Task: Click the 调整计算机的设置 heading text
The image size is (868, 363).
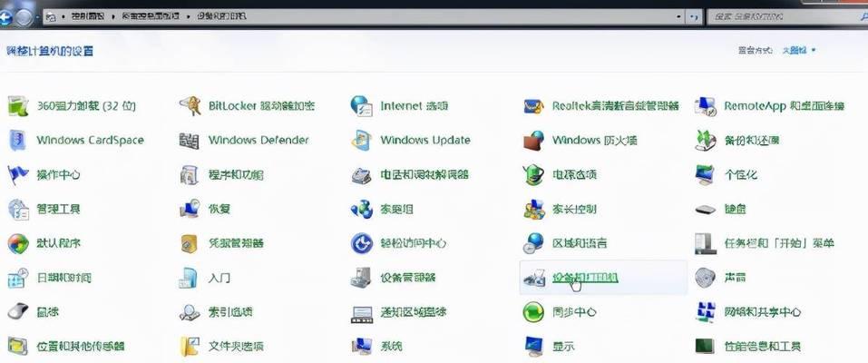Action: point(50,51)
